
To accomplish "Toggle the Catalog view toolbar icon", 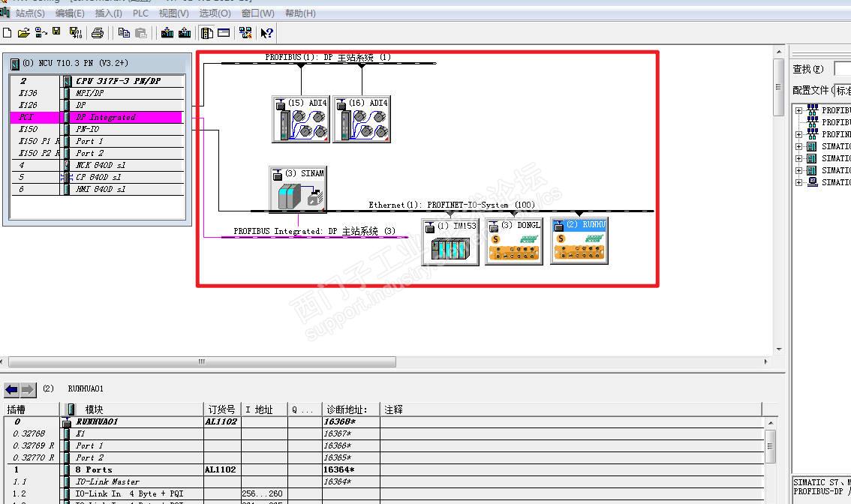I will point(207,32).
